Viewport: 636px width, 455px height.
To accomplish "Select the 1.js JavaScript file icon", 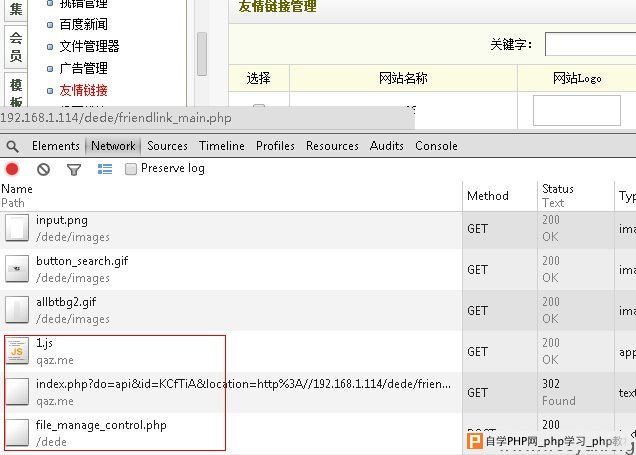I will coord(17,351).
